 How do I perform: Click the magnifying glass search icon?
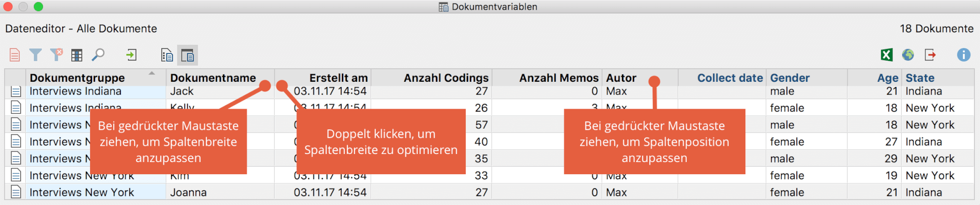[98, 55]
